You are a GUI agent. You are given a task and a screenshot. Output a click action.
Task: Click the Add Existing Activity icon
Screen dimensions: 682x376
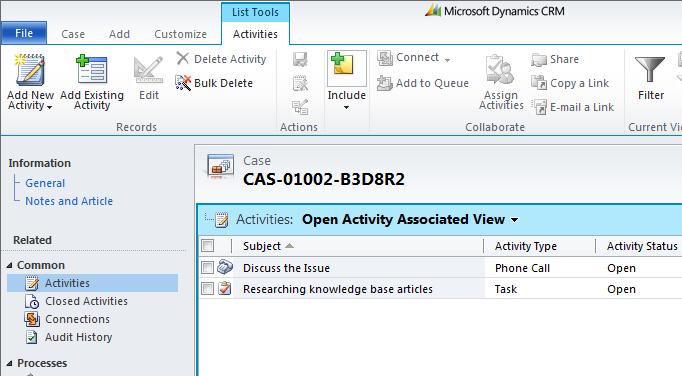coord(91,69)
